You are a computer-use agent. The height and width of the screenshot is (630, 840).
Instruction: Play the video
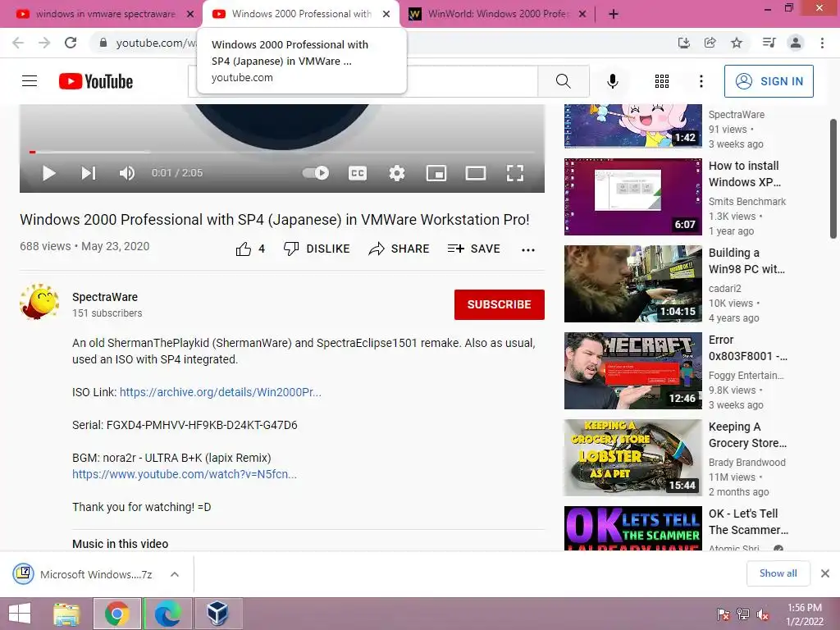pyautogui.click(x=48, y=173)
